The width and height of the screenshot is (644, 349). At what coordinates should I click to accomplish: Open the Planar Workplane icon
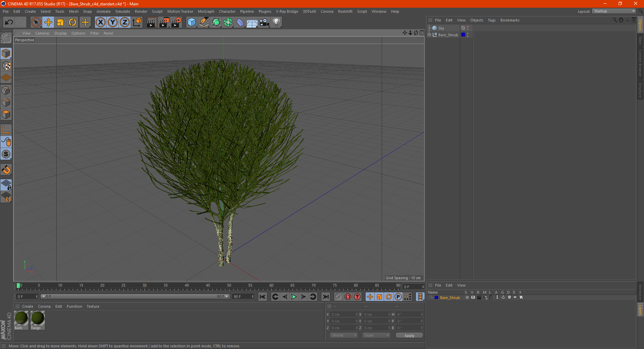[6, 197]
